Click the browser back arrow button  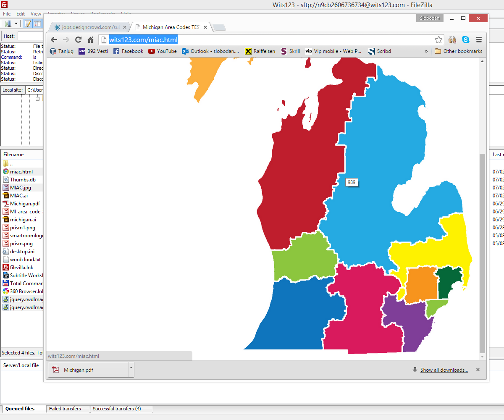click(x=54, y=40)
